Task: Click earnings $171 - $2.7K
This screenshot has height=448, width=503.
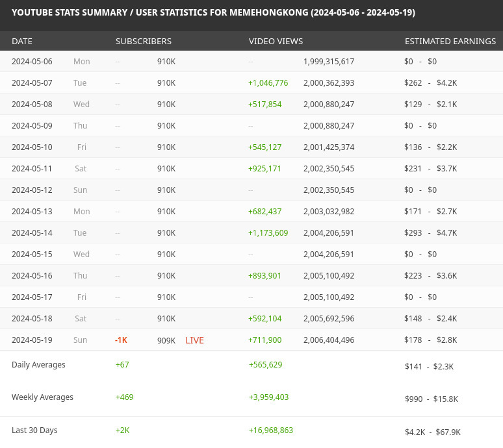Action: 430,212
